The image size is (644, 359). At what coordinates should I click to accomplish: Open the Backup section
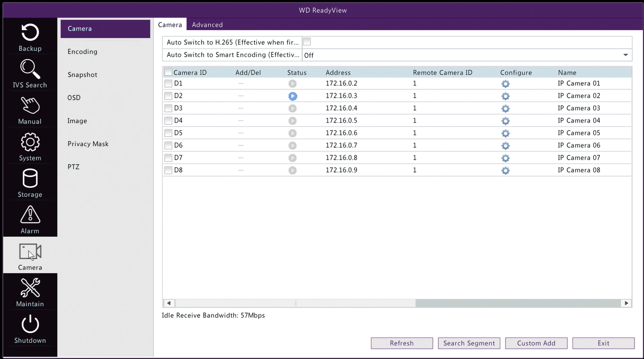30,37
